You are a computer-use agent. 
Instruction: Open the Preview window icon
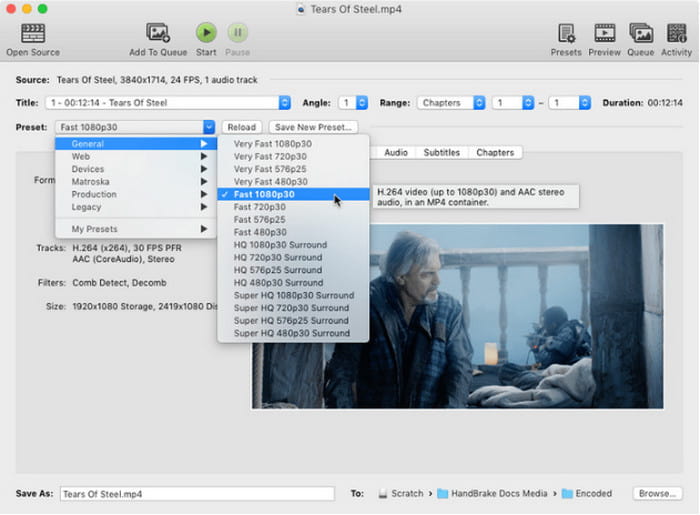click(x=604, y=33)
